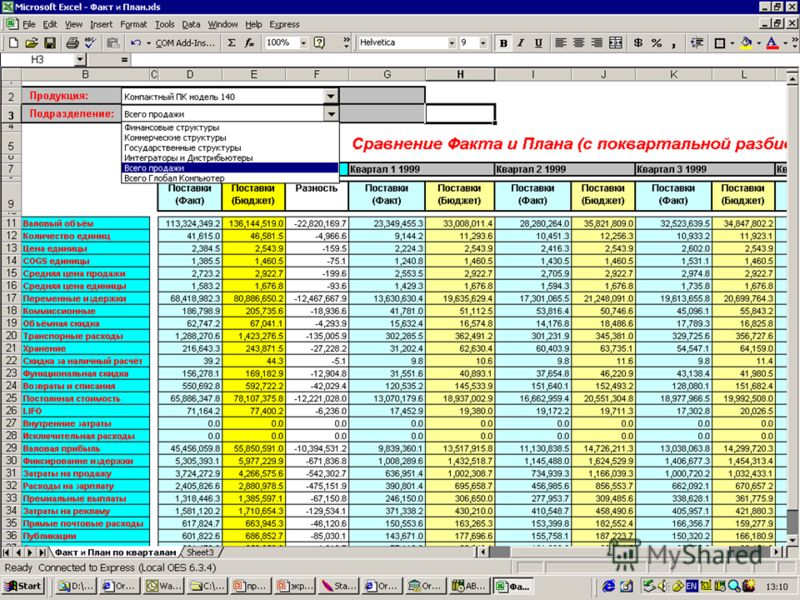This screenshot has width=800, height=600.
Task: Center text using the toolbar icon
Action: [x=579, y=43]
